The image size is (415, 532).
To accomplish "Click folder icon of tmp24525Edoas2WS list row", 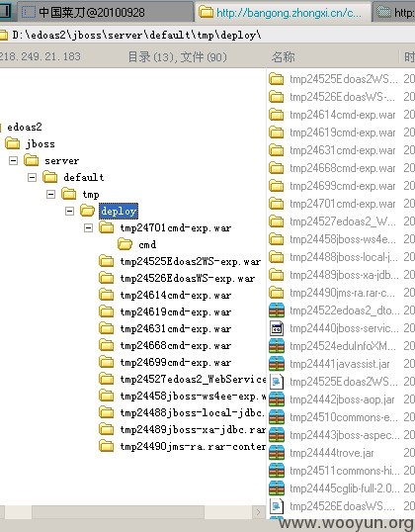I will [277, 79].
